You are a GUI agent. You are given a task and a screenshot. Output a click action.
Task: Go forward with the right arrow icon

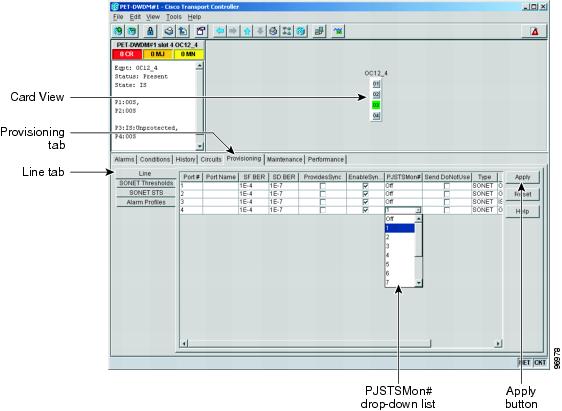click(233, 32)
